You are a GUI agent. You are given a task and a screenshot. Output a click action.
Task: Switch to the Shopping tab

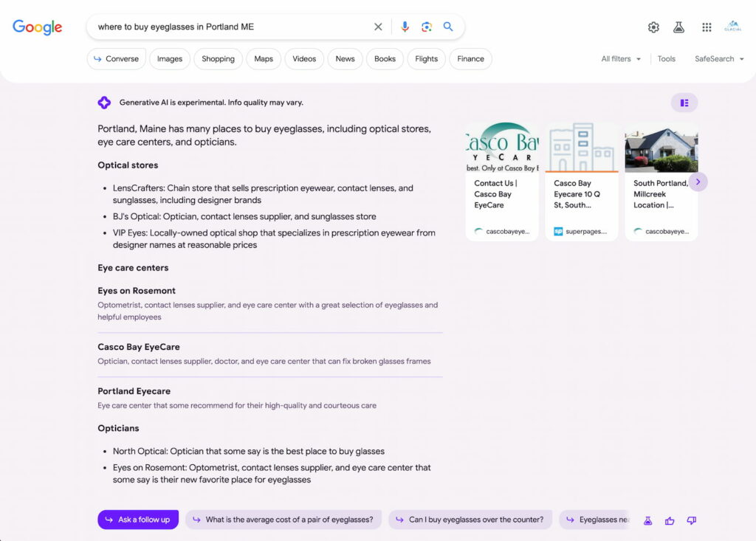click(218, 59)
